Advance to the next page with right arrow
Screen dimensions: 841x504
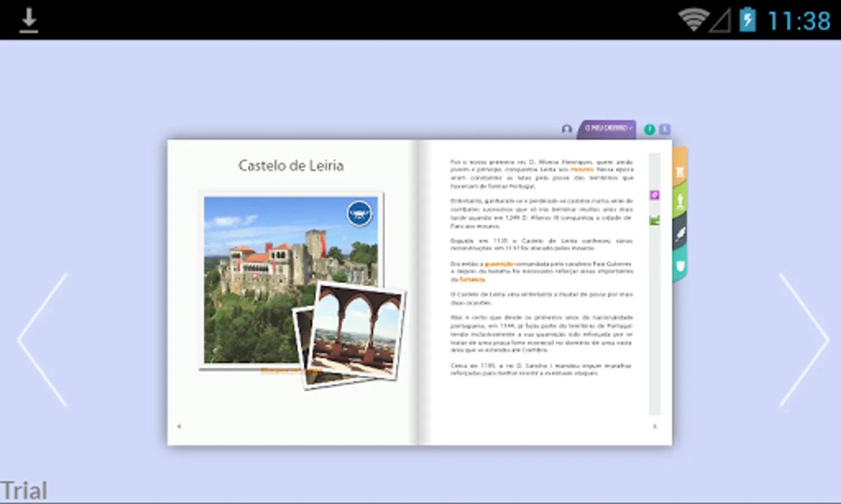tap(804, 339)
